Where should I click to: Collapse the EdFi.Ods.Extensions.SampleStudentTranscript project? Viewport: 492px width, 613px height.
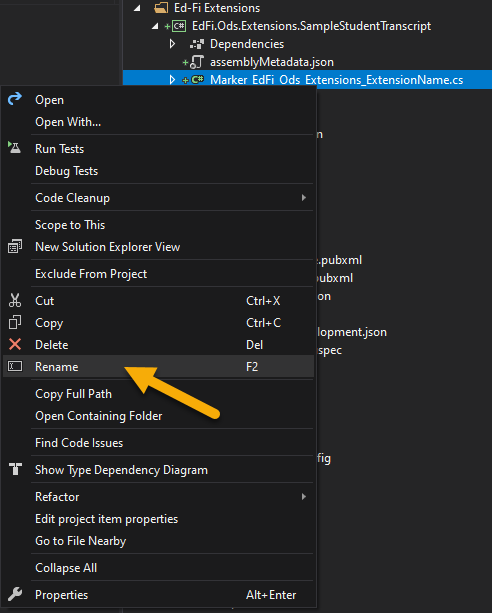155,26
